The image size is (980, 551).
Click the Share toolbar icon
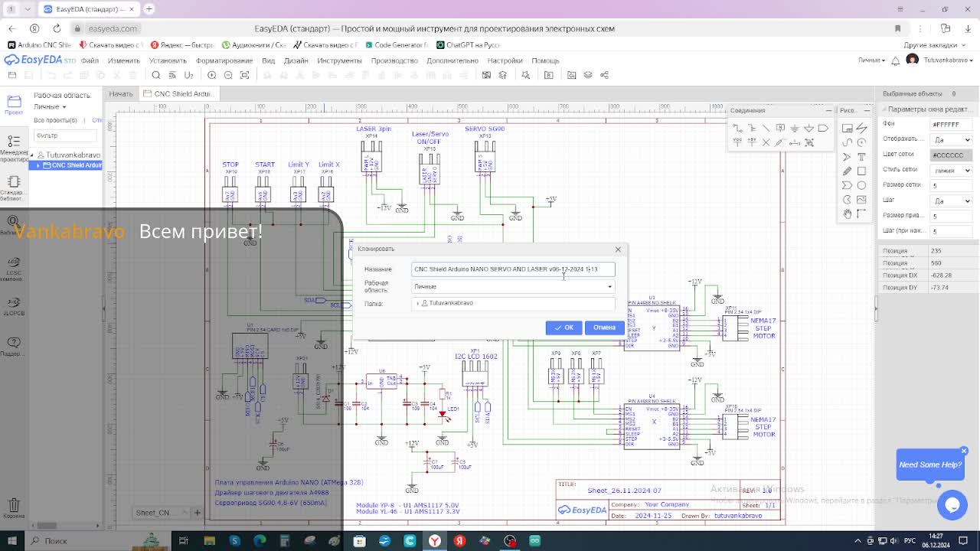pyautogui.click(x=604, y=75)
